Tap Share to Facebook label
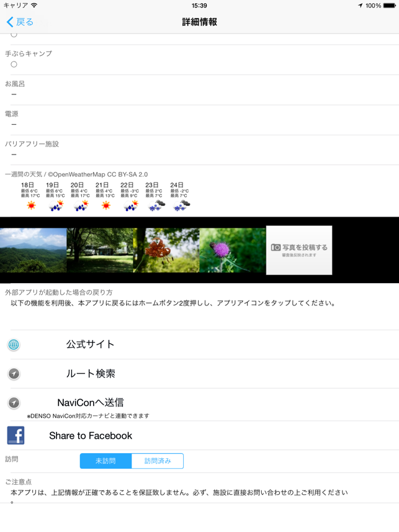Image resolution: width=399 pixels, height=532 pixels. [91, 436]
